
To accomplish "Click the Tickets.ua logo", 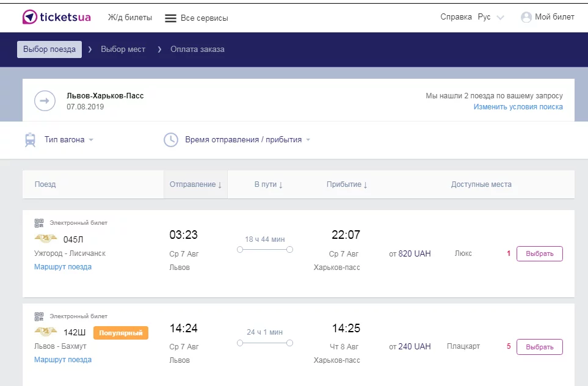I will point(56,17).
